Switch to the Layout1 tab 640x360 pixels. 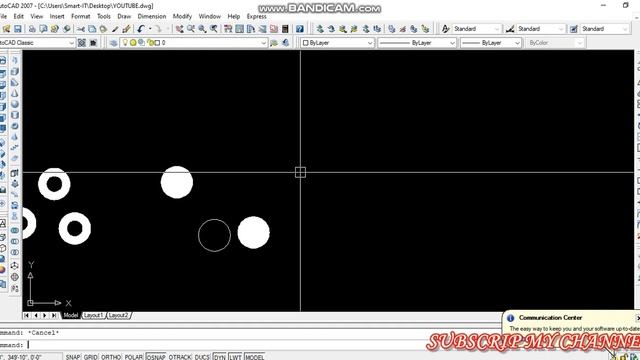click(x=93, y=315)
